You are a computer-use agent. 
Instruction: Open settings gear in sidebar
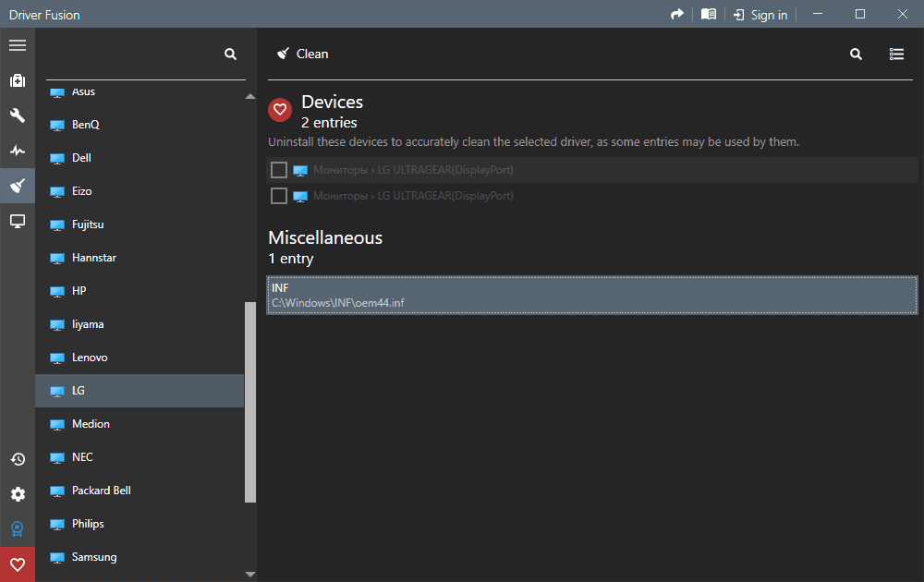coord(18,494)
